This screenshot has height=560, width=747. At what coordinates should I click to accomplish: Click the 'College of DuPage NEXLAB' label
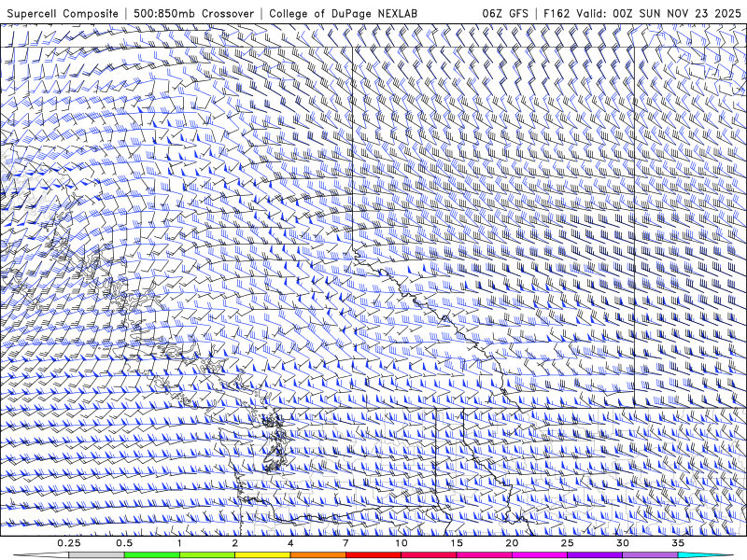click(x=343, y=13)
